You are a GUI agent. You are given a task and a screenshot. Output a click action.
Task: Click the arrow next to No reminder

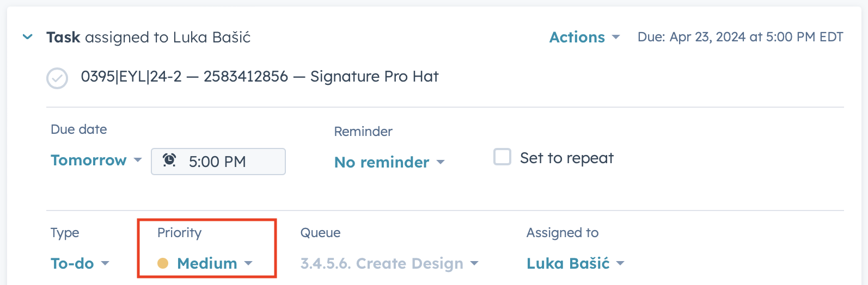[441, 162]
